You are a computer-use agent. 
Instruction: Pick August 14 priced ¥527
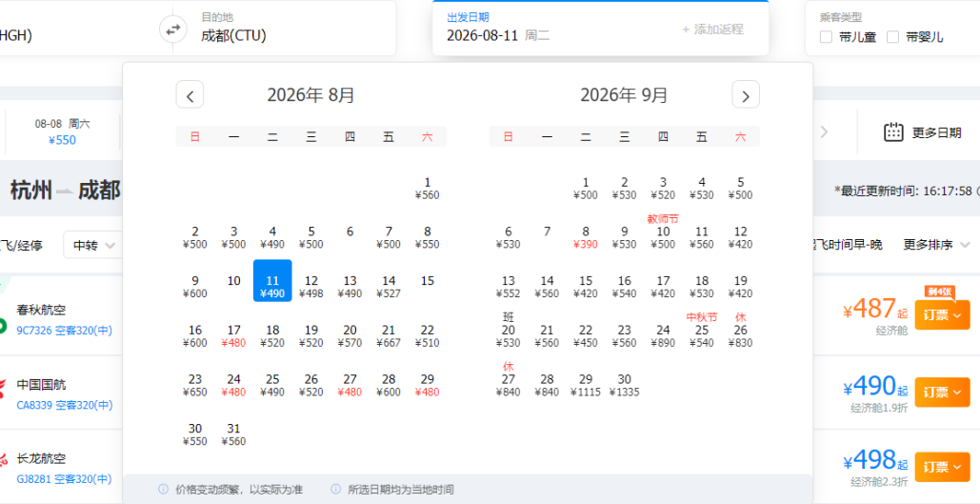click(389, 287)
